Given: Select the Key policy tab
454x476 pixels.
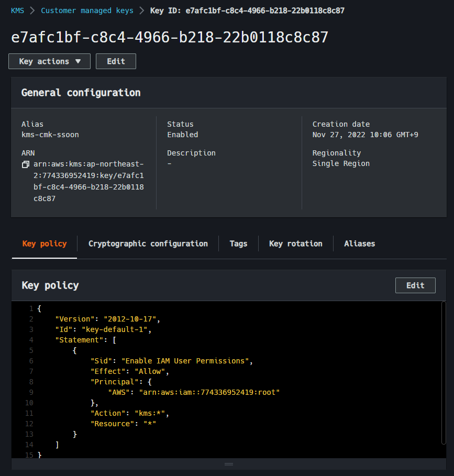Looking at the screenshot, I should pos(45,244).
